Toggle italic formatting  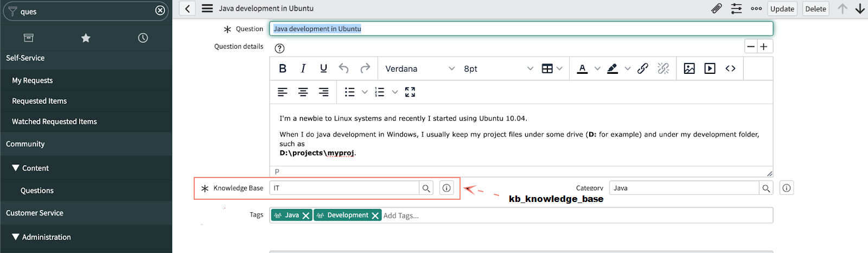(303, 68)
